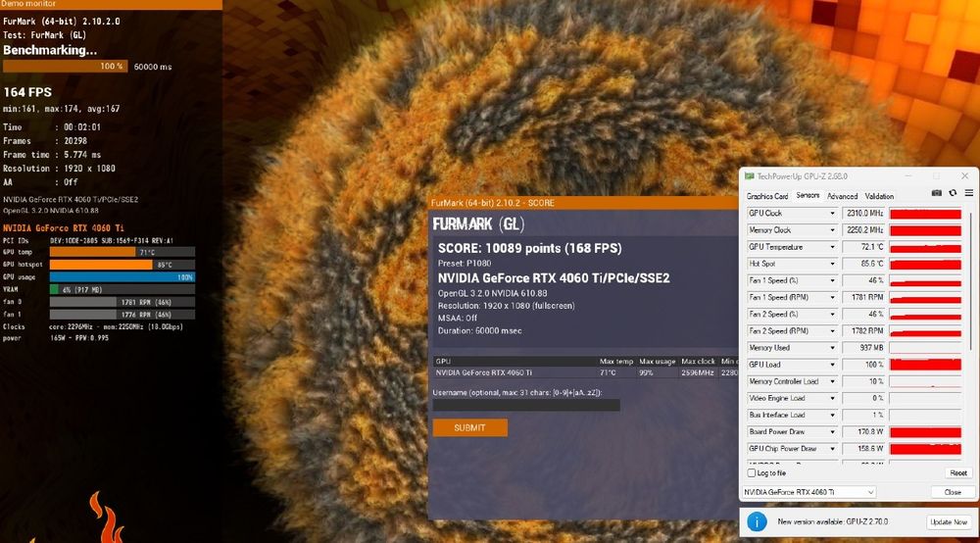The height and width of the screenshot is (543, 980).
Task: Click the GPU Clock red history graph
Action: click(925, 214)
